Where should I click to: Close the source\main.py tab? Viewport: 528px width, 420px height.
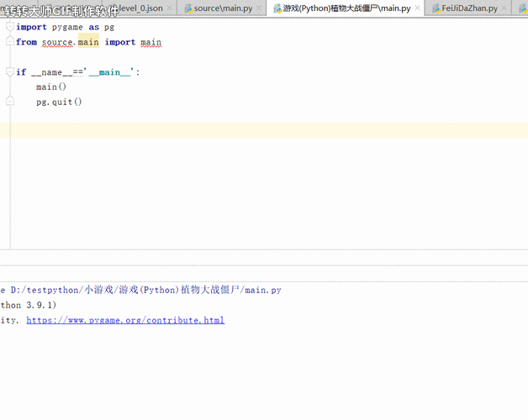[260, 8]
